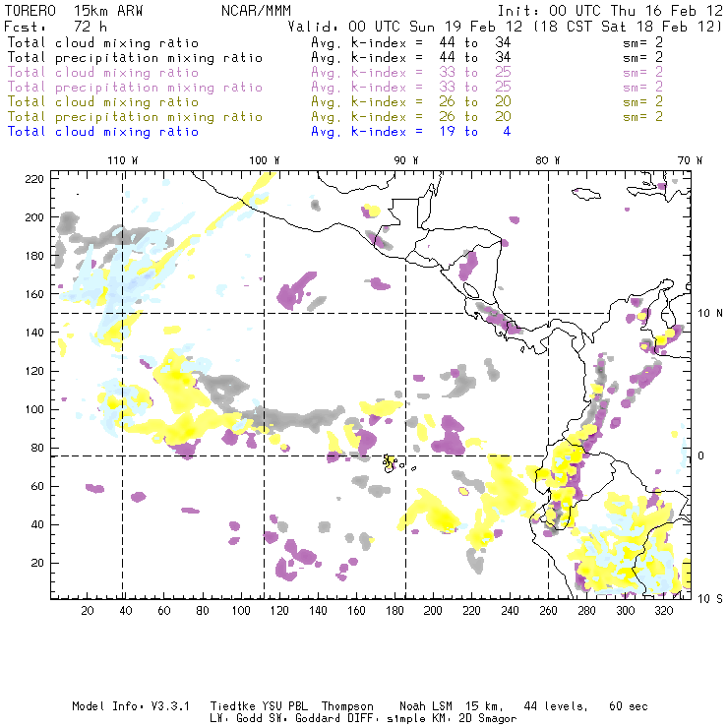Click the "90 W" longitude label
The image size is (728, 728).
pos(406,159)
